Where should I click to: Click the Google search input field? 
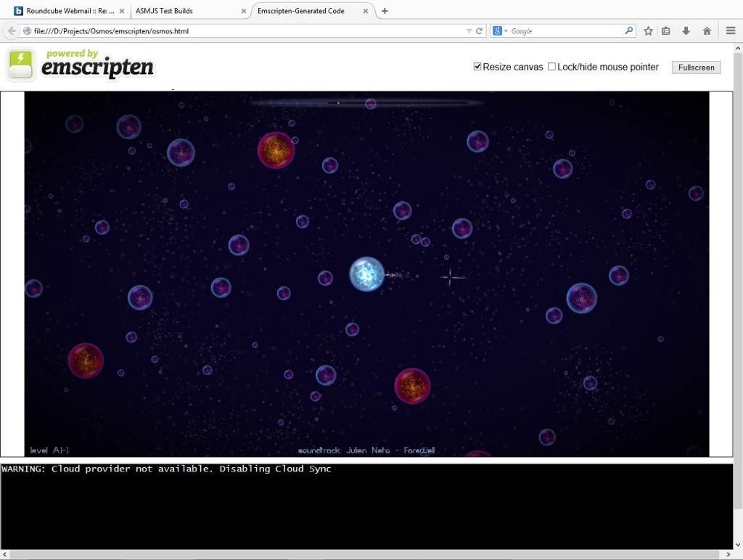566,30
